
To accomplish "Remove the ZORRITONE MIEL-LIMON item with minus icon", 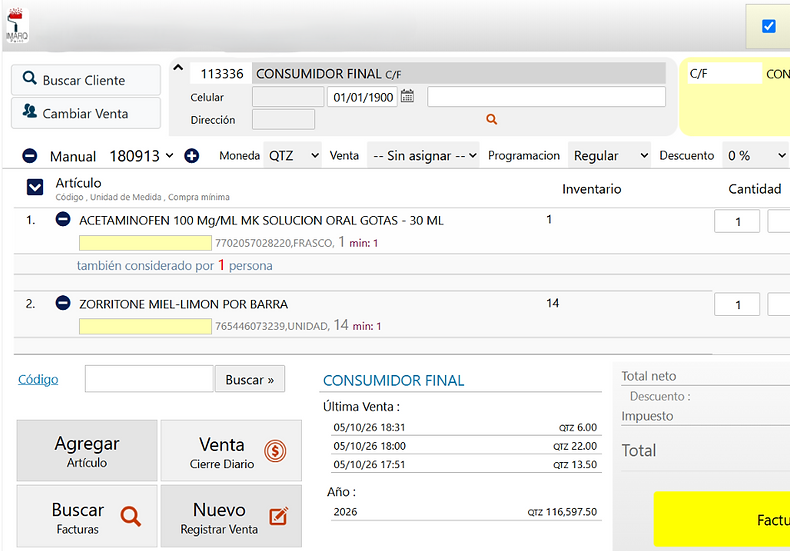I will click(63, 303).
